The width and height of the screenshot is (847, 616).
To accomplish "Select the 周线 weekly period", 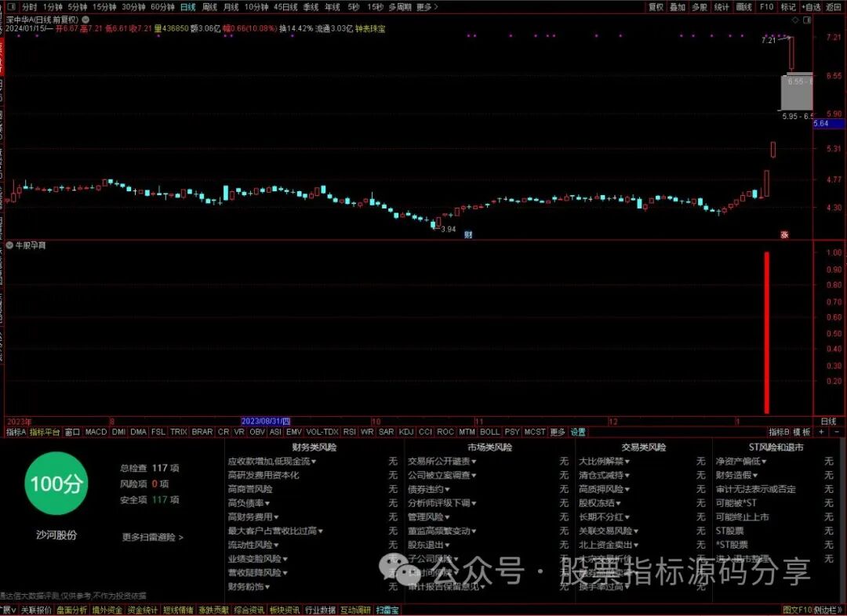I will click(209, 7).
